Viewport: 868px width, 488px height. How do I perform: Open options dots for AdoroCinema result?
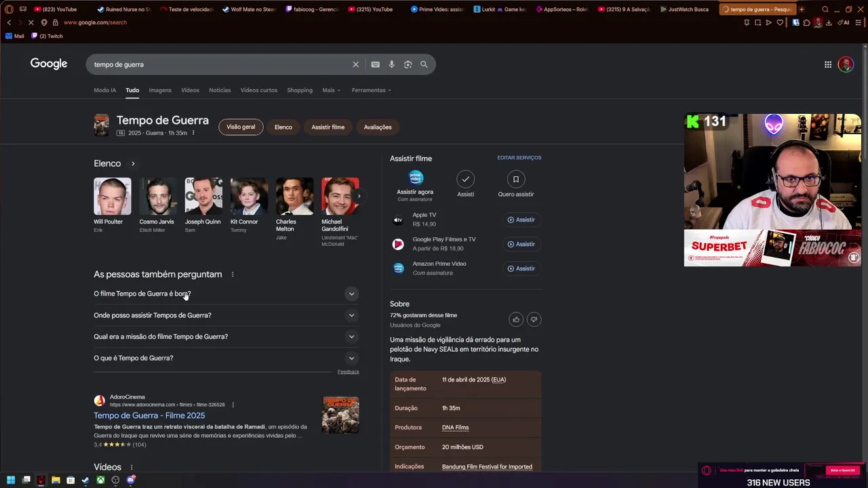(x=233, y=405)
